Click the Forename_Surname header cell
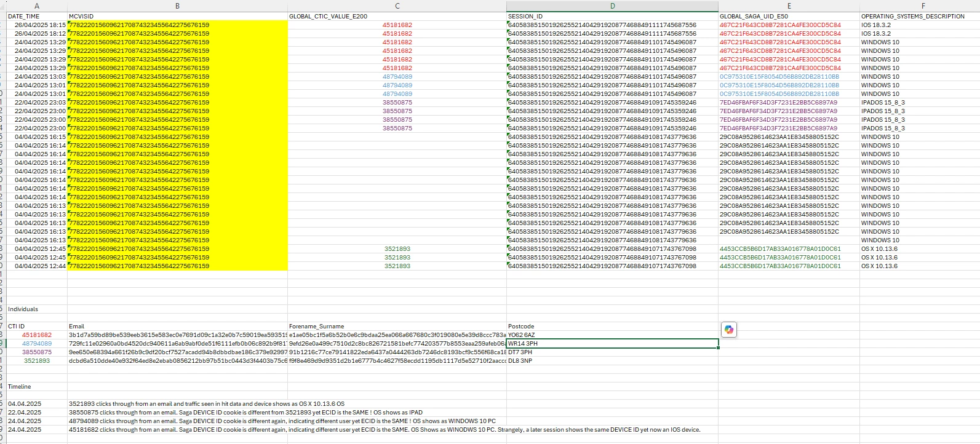Image resolution: width=980 pixels, height=444 pixels. point(397,327)
